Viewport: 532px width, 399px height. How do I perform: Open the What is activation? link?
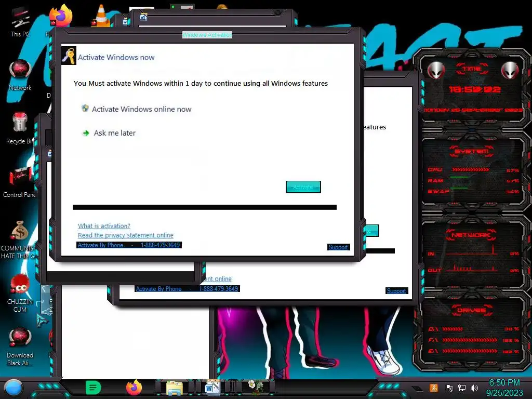coord(104,226)
